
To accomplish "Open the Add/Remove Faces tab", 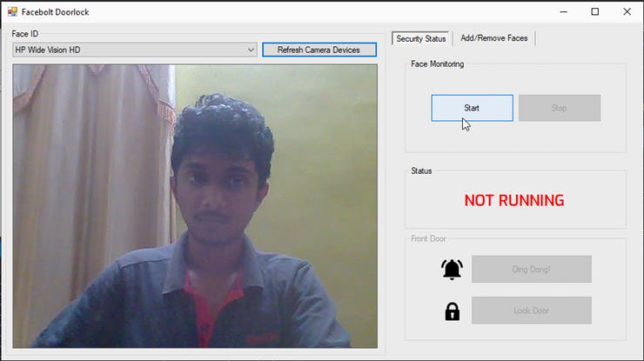I will coord(494,38).
